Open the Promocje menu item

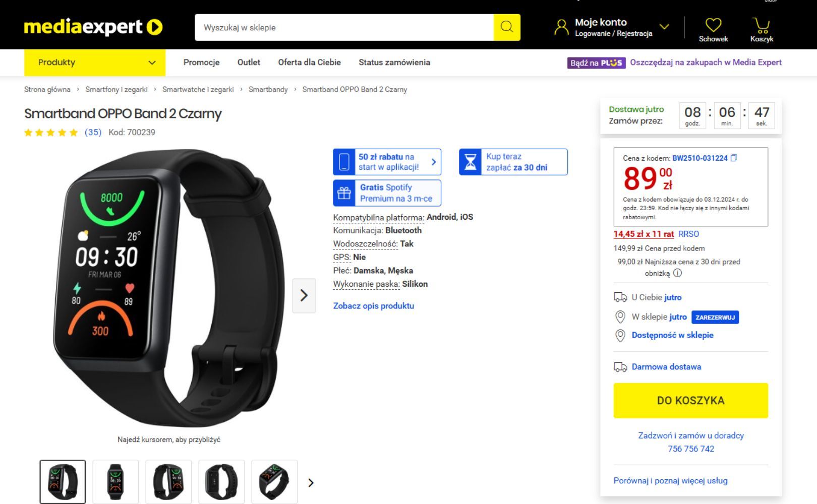(201, 62)
